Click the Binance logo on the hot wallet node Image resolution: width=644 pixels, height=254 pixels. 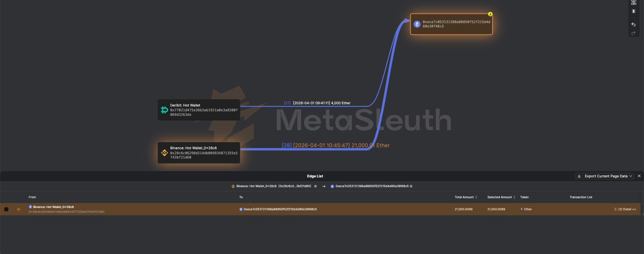(164, 153)
